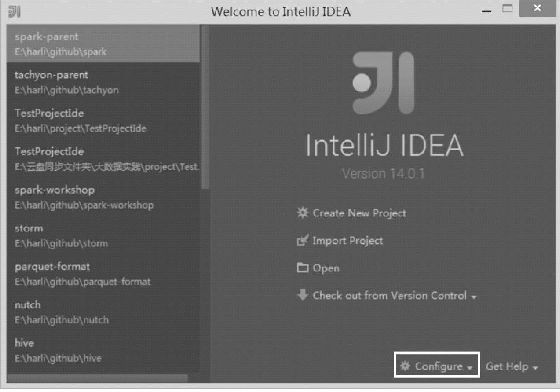
Task: Expand the Get Help dropdown arrow
Action: (x=535, y=368)
